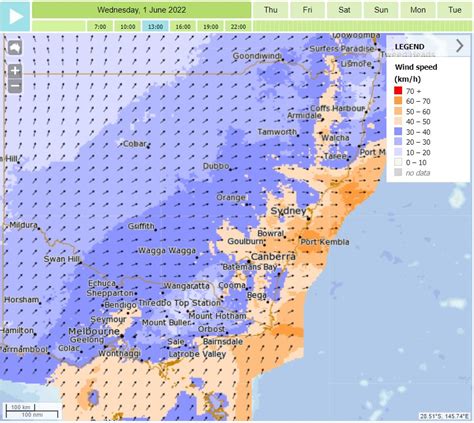Viewport: 474px width, 423px height.
Task: Click the Melbourne label on map
Action: [94, 331]
